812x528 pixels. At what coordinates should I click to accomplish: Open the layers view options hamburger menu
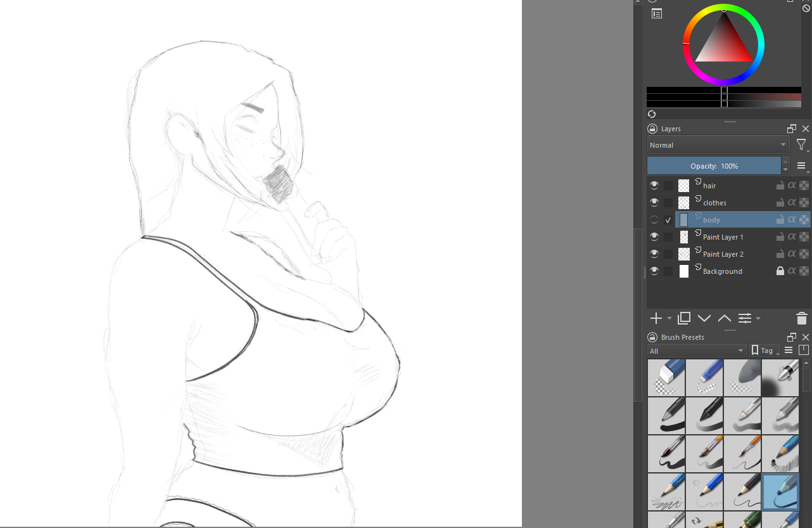point(802,166)
